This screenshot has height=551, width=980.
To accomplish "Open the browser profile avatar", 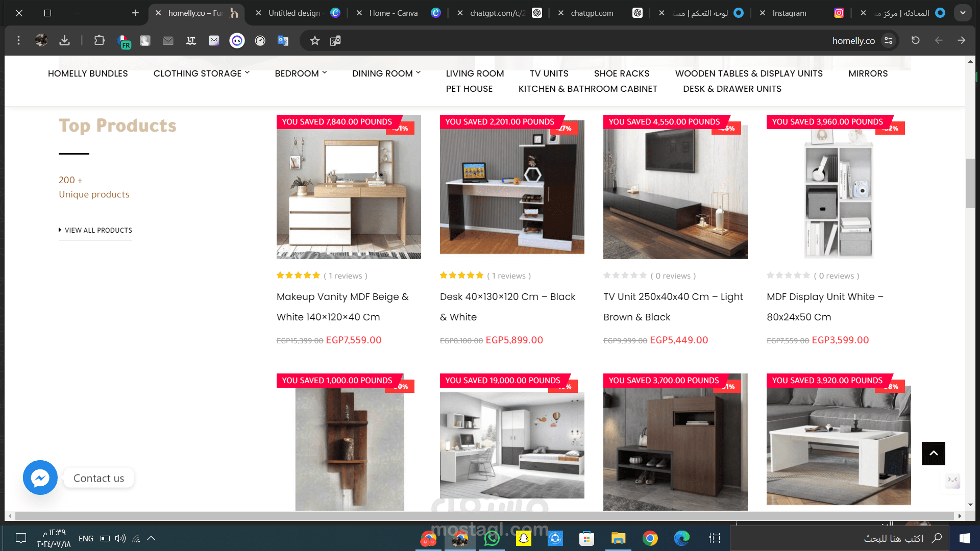I will (x=41, y=40).
